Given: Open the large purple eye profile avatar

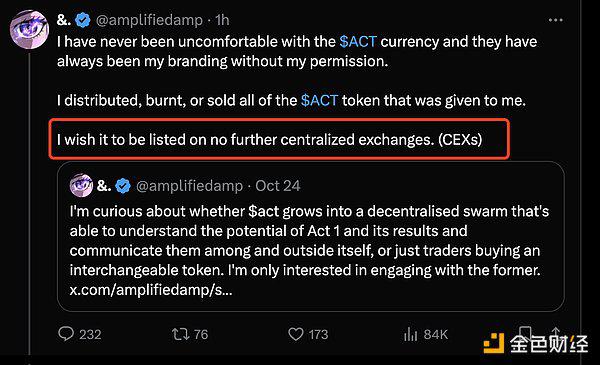Looking at the screenshot, I should tap(29, 29).
